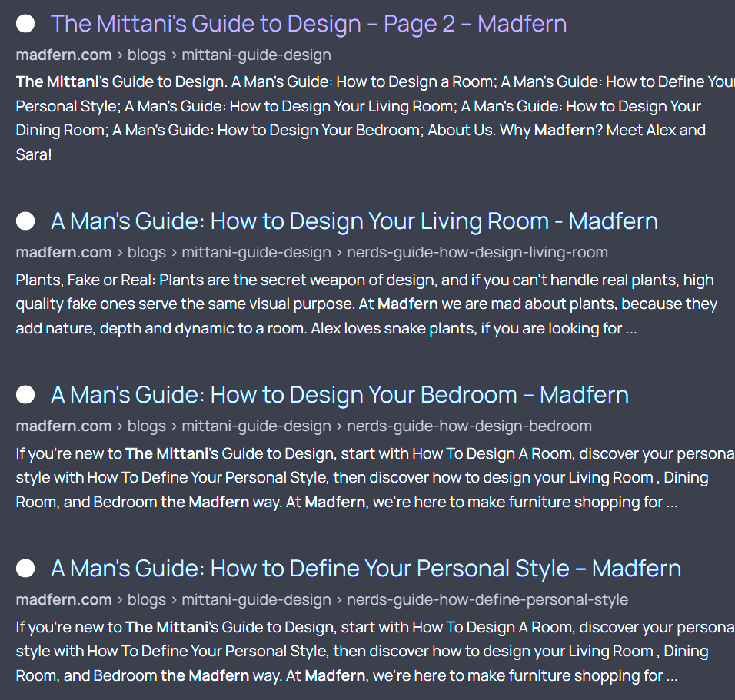Click white favicon beside Personal Style result title
The width and height of the screenshot is (735, 700).
pos(25,569)
